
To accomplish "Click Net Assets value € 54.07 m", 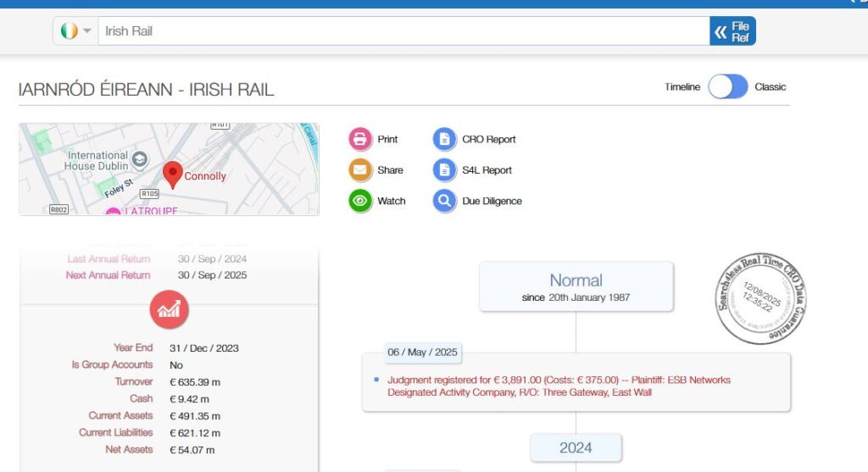I will pyautogui.click(x=192, y=451).
